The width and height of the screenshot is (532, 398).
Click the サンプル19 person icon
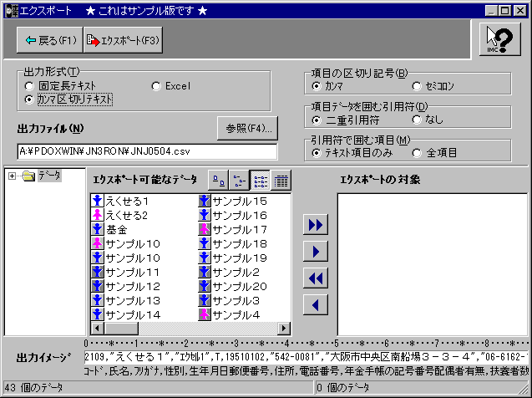tap(205, 258)
